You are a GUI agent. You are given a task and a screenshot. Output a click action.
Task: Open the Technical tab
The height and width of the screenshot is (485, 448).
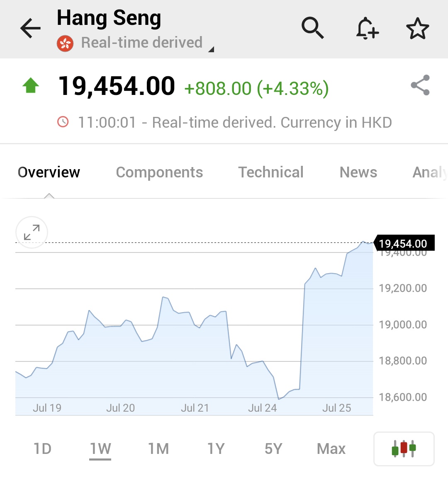(x=271, y=172)
